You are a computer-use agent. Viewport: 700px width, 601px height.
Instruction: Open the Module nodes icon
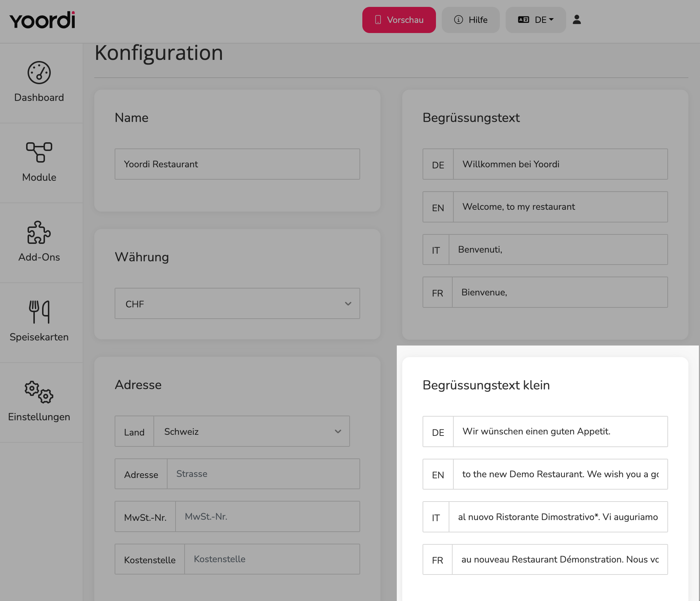(x=39, y=152)
